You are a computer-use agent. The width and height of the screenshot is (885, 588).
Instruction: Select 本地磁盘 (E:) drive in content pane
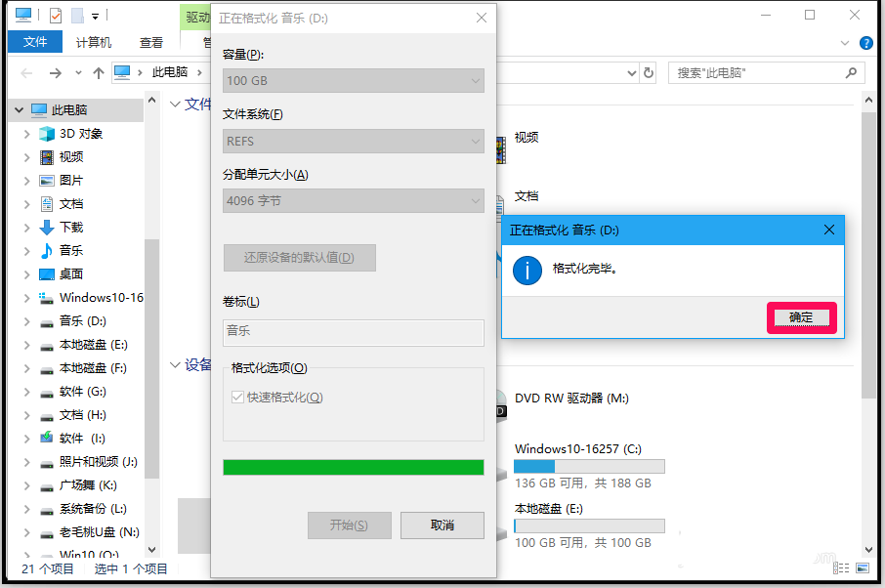(x=589, y=525)
